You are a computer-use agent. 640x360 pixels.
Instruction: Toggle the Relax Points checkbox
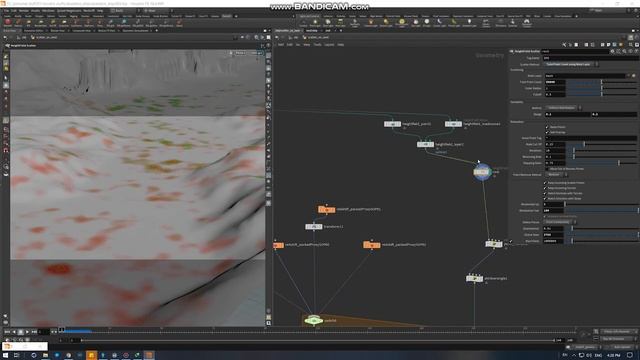(x=547, y=127)
